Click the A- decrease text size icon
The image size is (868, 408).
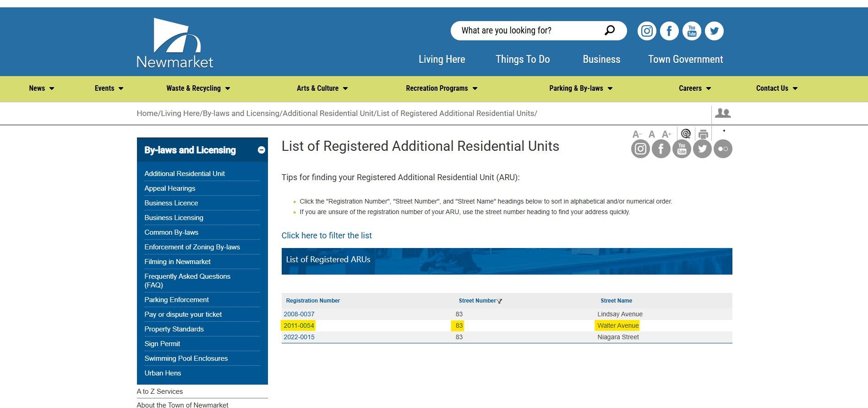[x=637, y=134]
